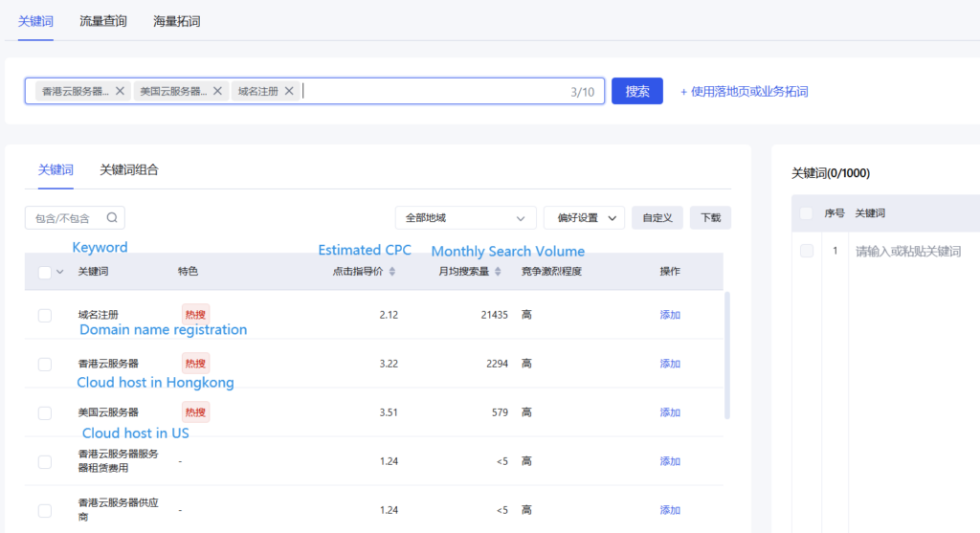Remove the 美国云服务器 search tag
Screen dimensions: 980x533
point(217,91)
